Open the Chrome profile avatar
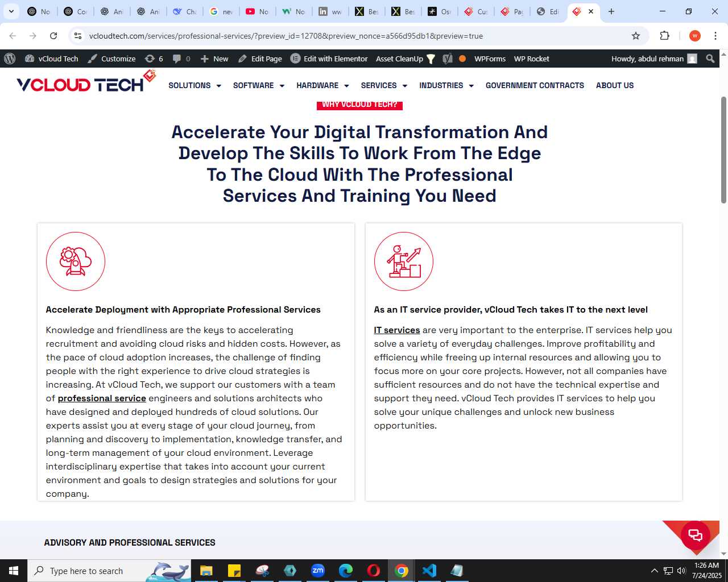Screen dimensions: 728x582 tap(694, 36)
